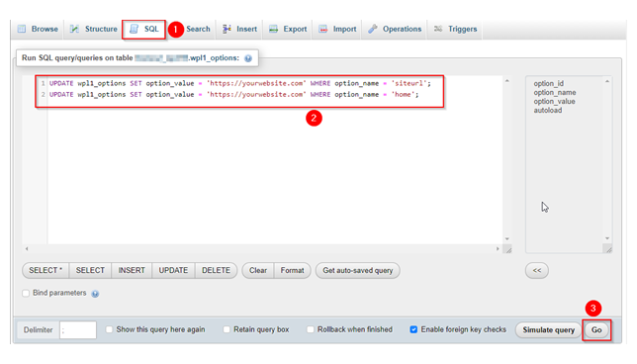Run the query with Go button
Screen dimensions: 637x364
(x=596, y=330)
